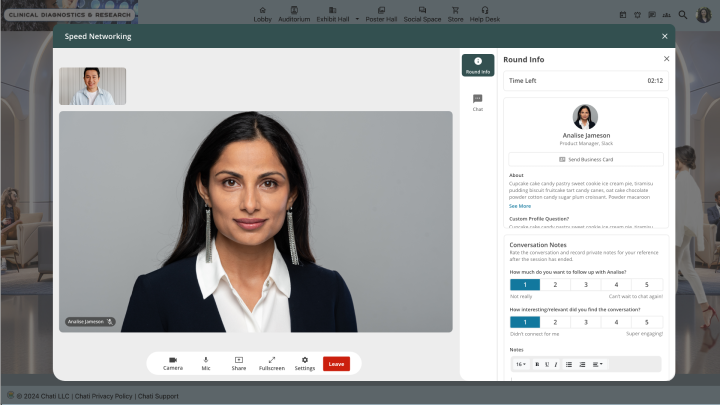Open the Social Space
This screenshot has height=405, width=720.
[422, 15]
